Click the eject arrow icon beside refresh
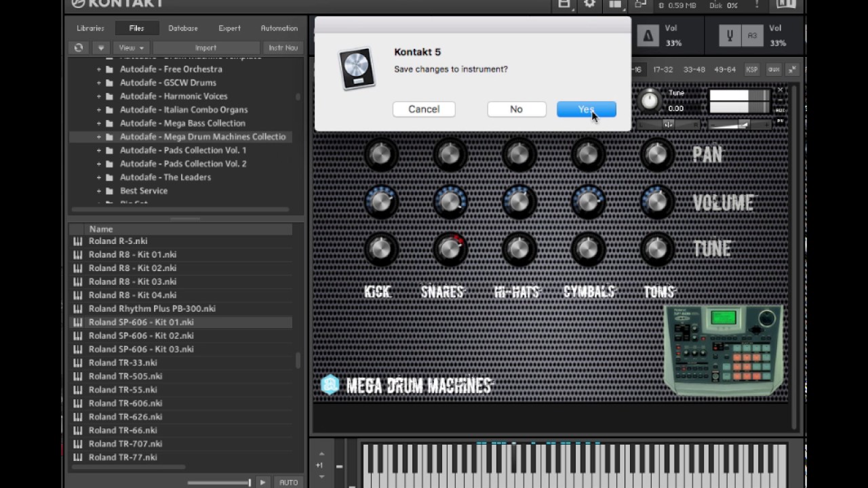868x488 pixels. 101,47
